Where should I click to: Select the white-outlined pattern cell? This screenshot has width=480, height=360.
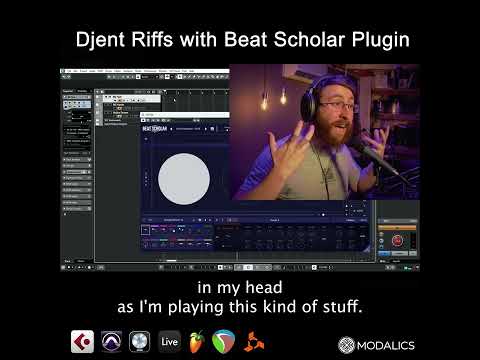(146, 230)
